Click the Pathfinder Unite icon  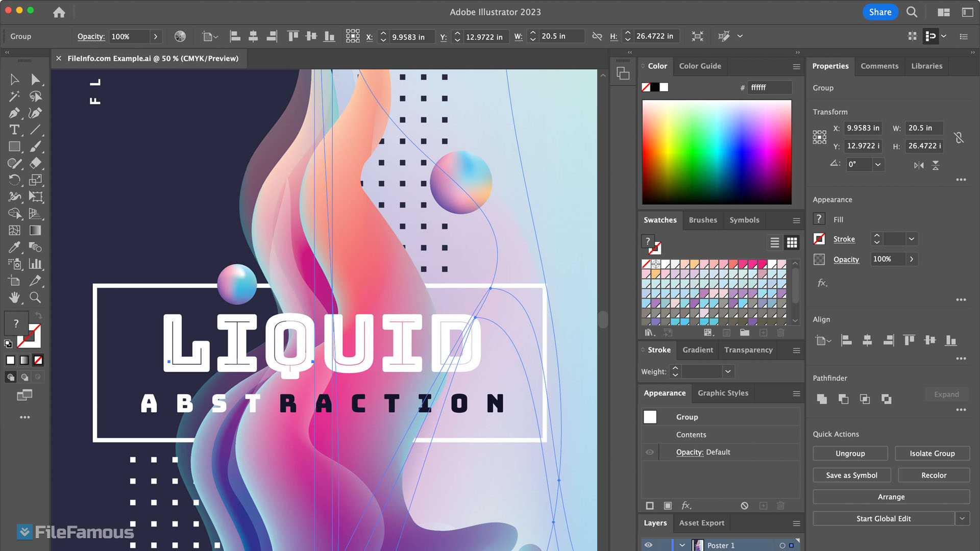pos(822,399)
